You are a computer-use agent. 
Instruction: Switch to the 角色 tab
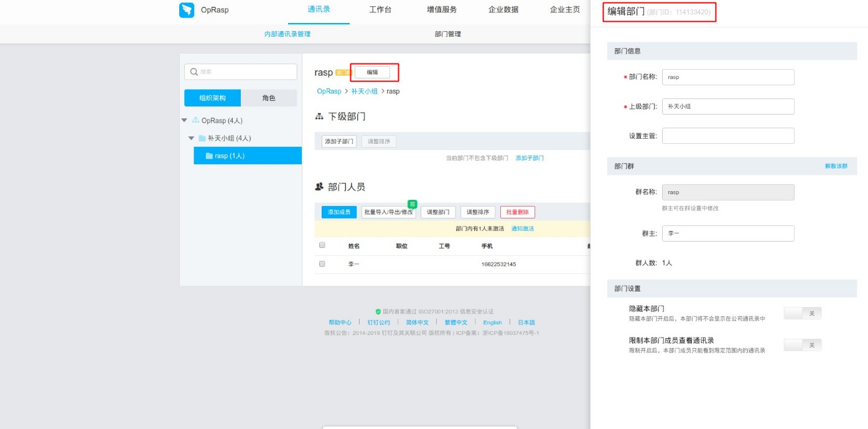pos(269,98)
